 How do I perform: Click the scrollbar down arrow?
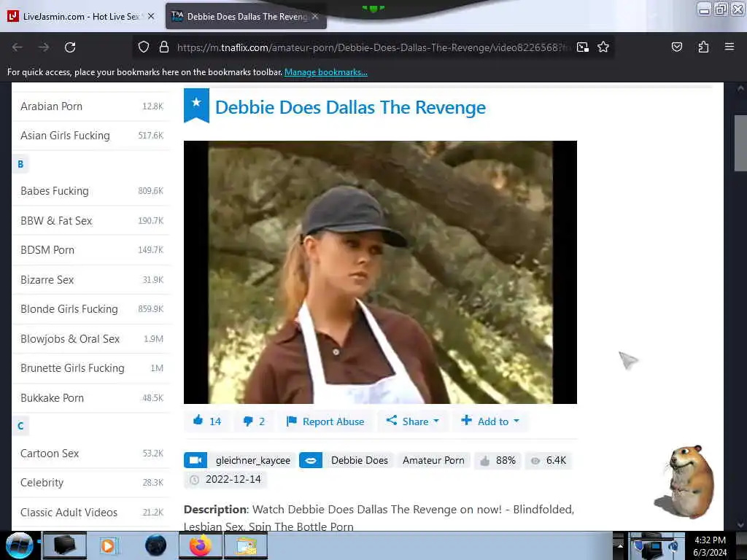pos(740,525)
